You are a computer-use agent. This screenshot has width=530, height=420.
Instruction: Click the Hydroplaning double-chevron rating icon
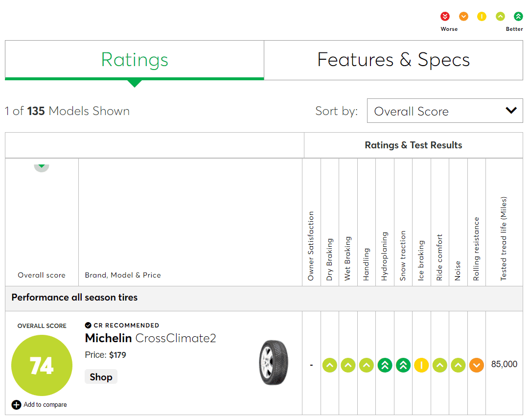pyautogui.click(x=385, y=365)
